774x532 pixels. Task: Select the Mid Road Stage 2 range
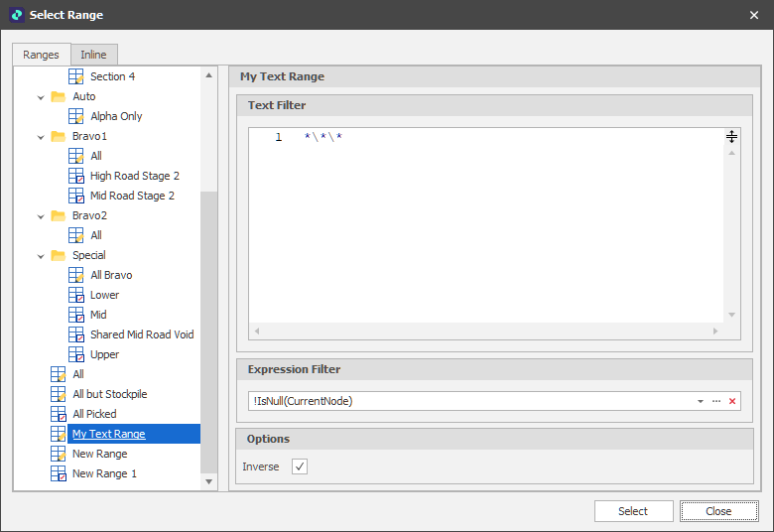point(132,196)
